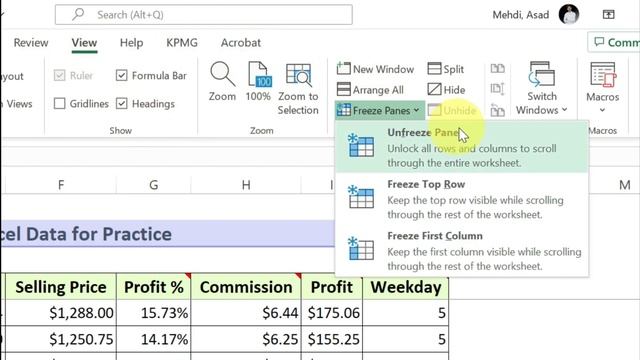Viewport: 640px width, 360px height.
Task: Click the Unfreeze Panes icon
Action: pyautogui.click(x=361, y=145)
